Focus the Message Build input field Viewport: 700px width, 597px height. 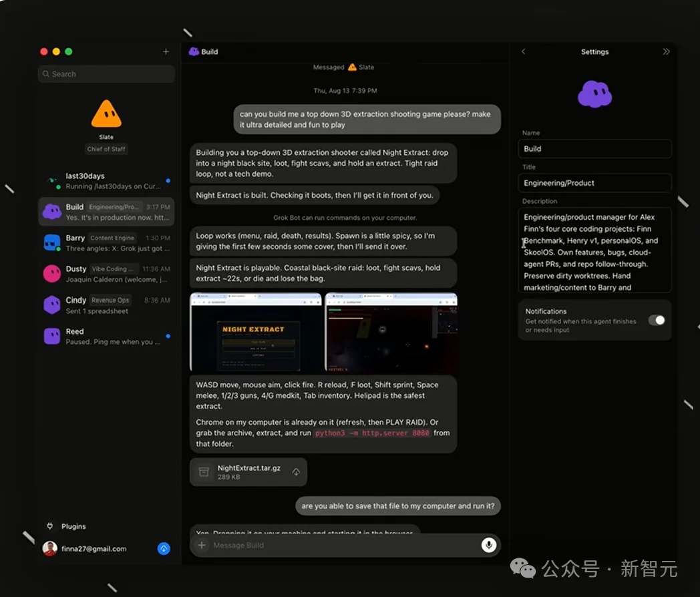344,545
